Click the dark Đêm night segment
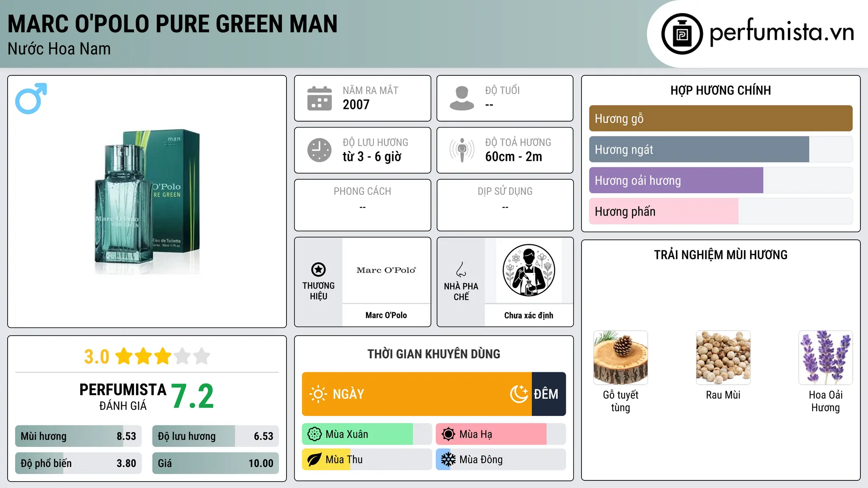 (549, 394)
